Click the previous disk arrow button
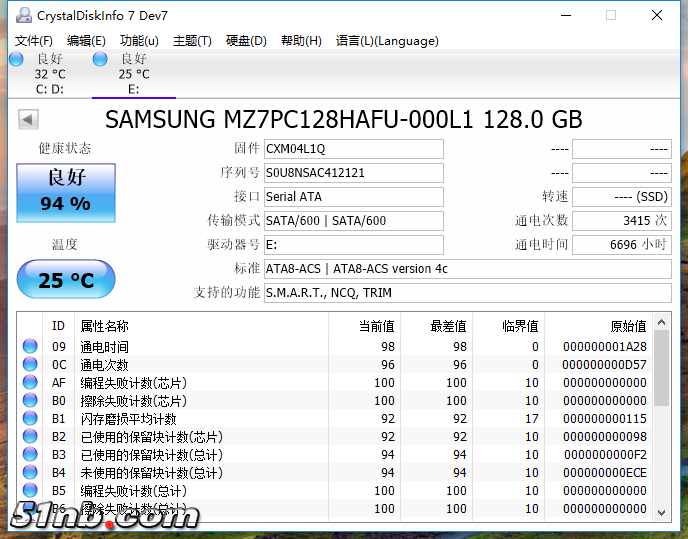The height and width of the screenshot is (539, 688). tap(28, 120)
